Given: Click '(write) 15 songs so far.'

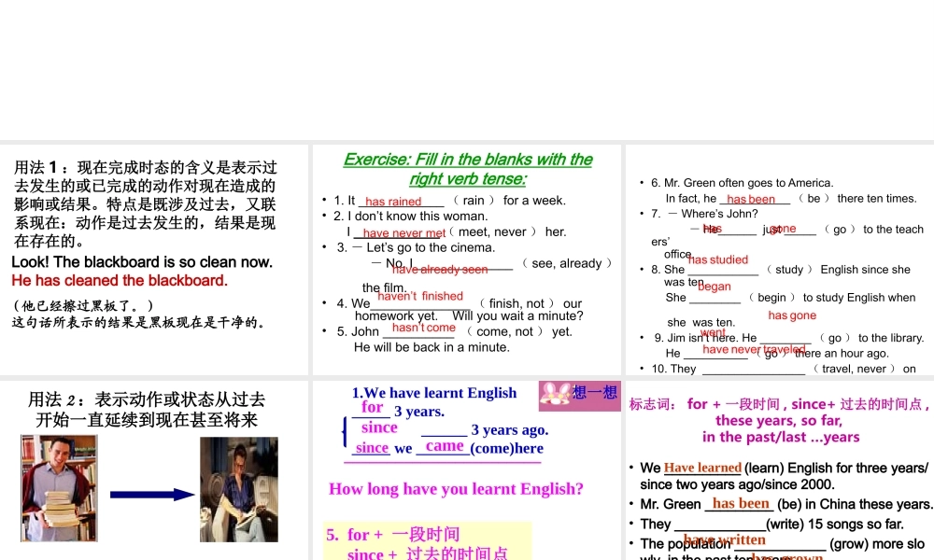Looking at the screenshot, I should coord(835,525).
